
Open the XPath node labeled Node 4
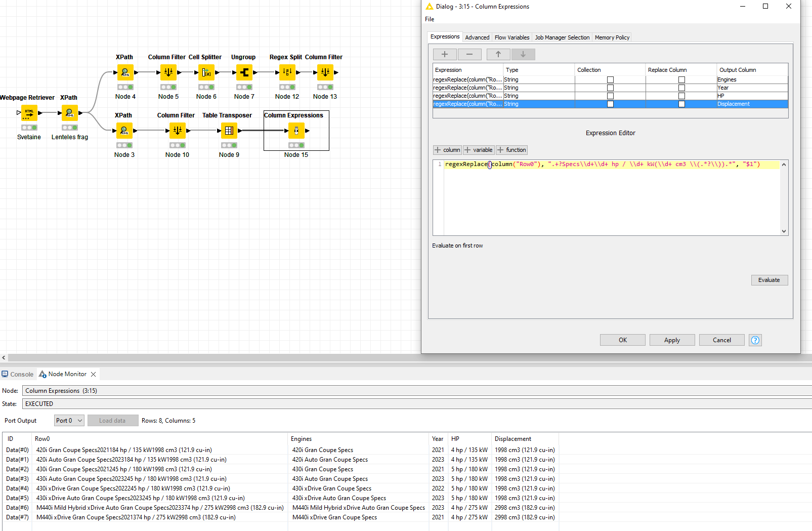[x=124, y=72]
